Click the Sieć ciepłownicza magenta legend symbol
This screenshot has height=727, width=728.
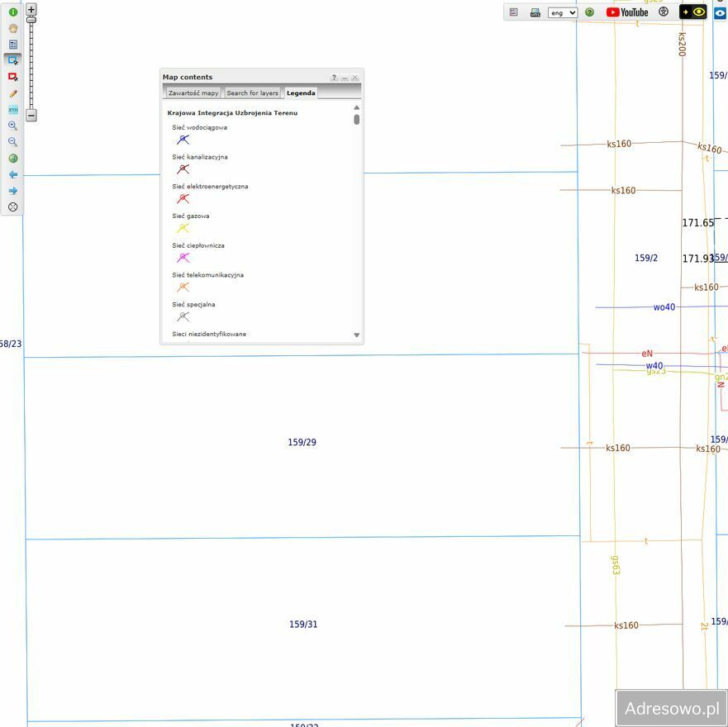tap(183, 258)
